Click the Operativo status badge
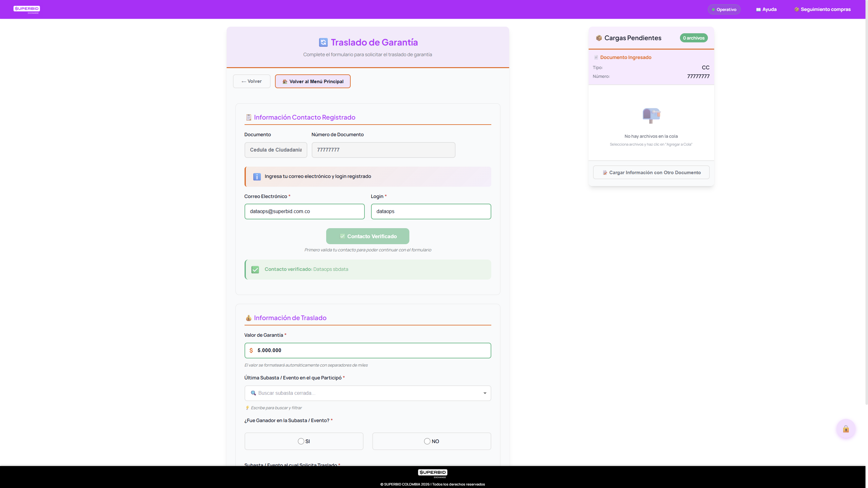868x488 pixels. [724, 9]
